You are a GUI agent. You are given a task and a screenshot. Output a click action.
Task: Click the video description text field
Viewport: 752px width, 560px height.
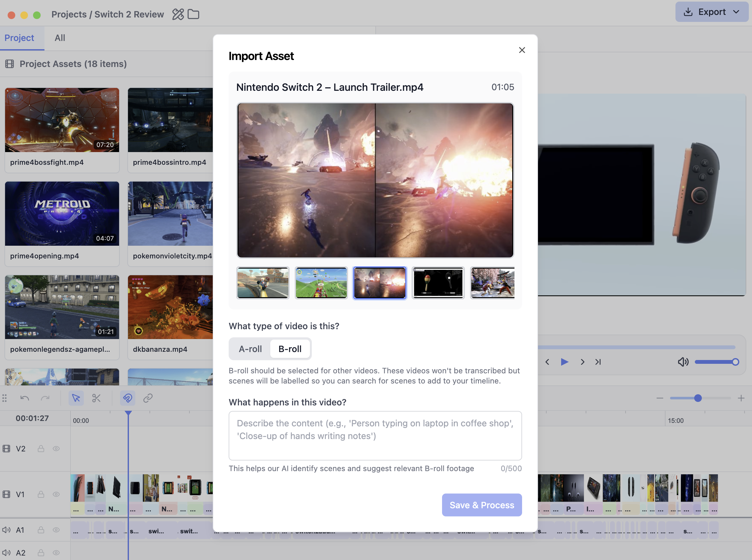click(375, 436)
